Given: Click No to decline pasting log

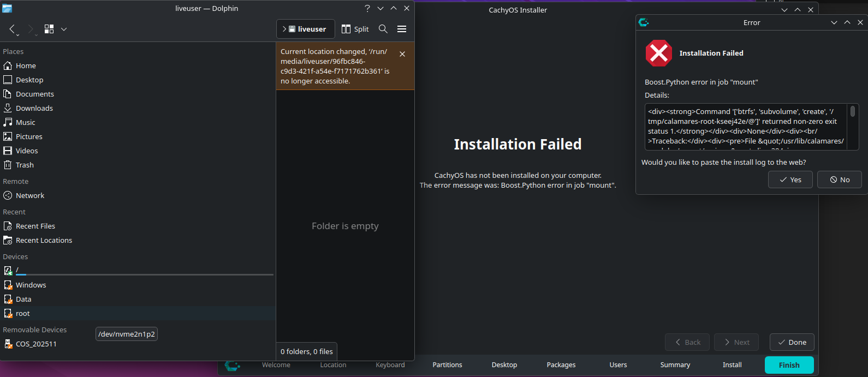Looking at the screenshot, I should (x=840, y=179).
